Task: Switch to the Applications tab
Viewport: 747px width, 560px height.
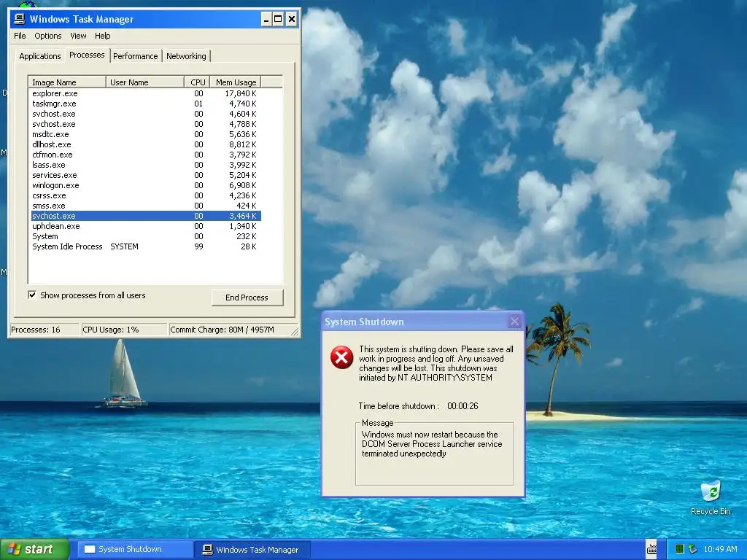Action: [x=40, y=56]
